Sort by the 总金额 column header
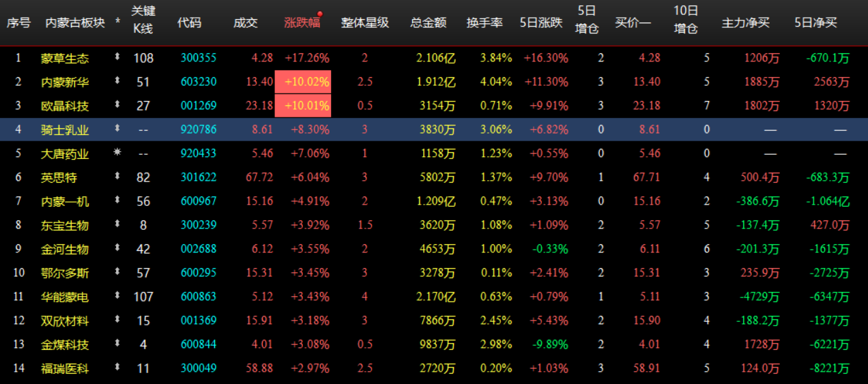Viewport: 868px width, 384px height. coord(429,23)
